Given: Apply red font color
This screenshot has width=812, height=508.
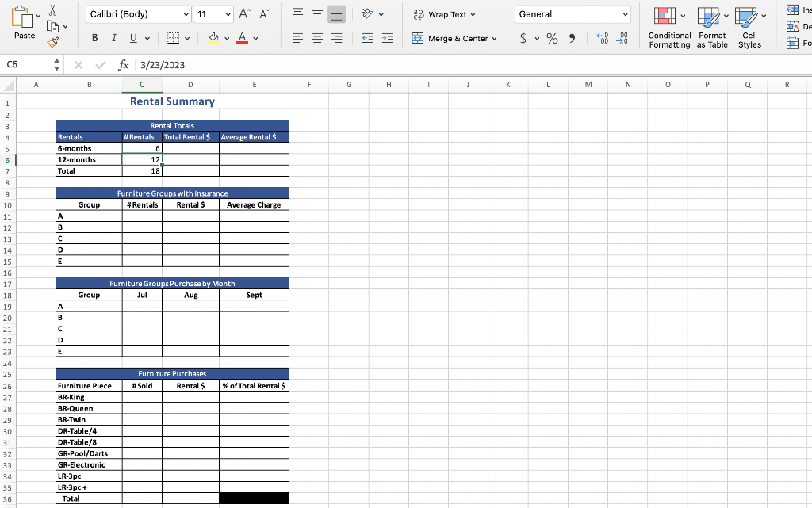Looking at the screenshot, I should coord(242,38).
